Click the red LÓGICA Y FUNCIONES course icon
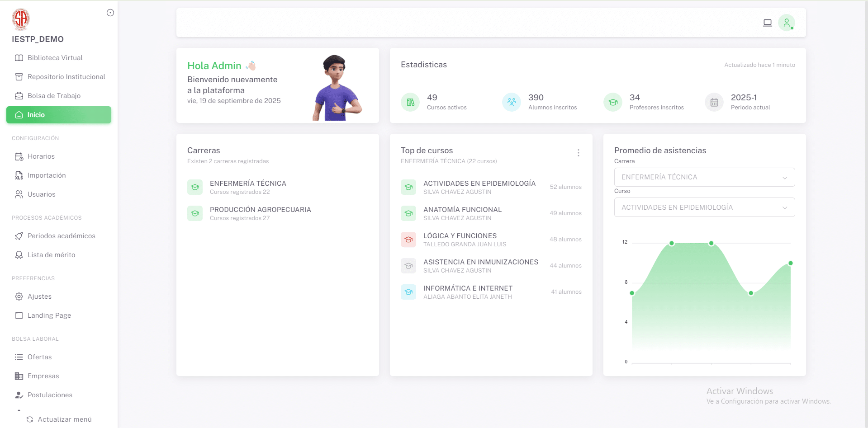 tap(408, 240)
